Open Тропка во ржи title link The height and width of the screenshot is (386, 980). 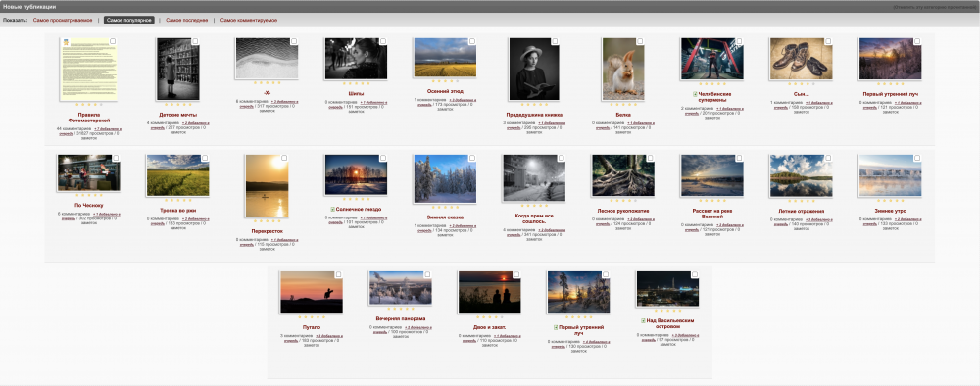[x=178, y=211]
